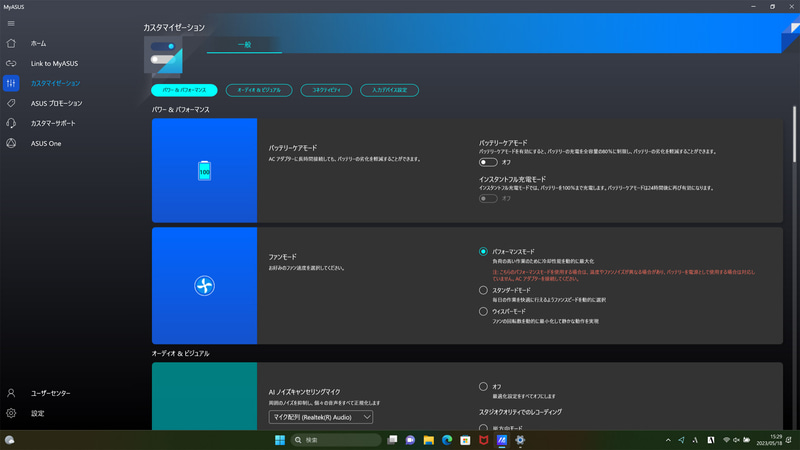Click the MyASUS taskbar icon
Image resolution: width=800 pixels, height=450 pixels.
502,440
